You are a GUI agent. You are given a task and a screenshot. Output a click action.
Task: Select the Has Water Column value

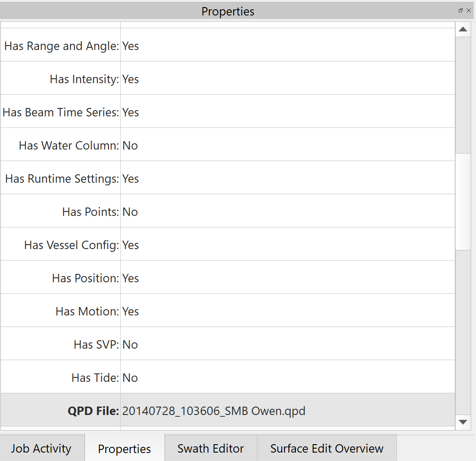point(130,146)
